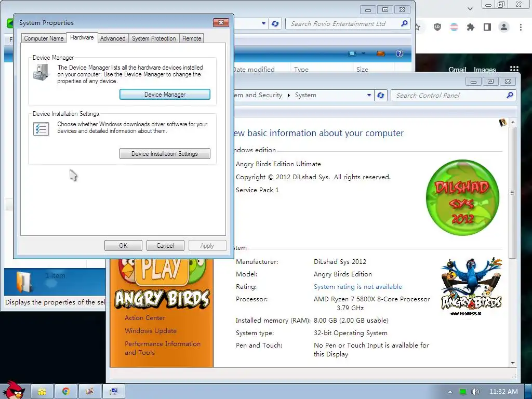Expand address dropdown in Rovio explorer window

[263, 24]
